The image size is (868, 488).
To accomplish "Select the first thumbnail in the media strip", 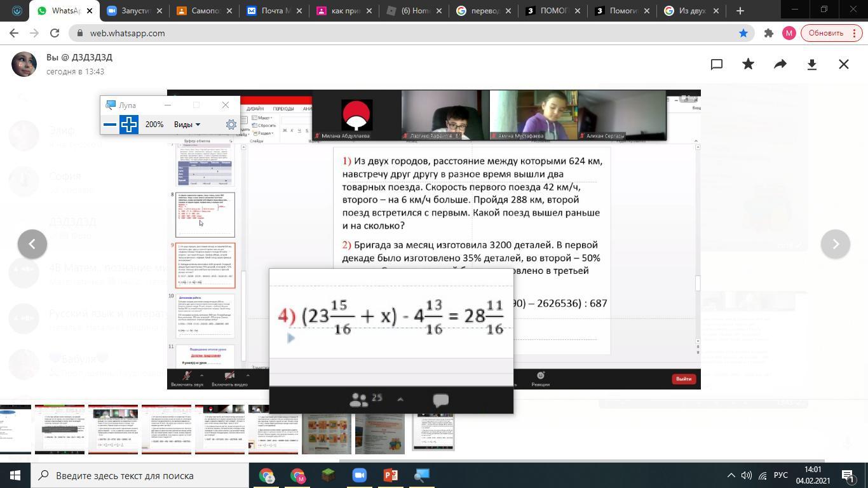I will (15, 430).
